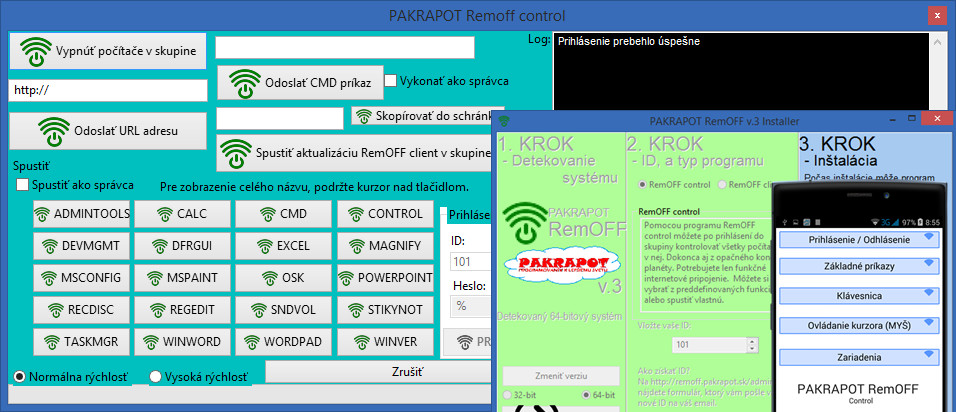Viewport: 956px width, 412px height.
Task: Expand Základné príkazy section on phone
Action: (x=859, y=266)
